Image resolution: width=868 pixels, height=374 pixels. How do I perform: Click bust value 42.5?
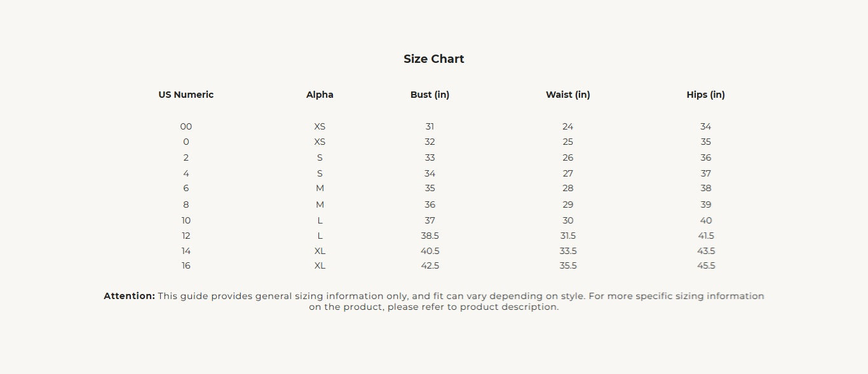pyautogui.click(x=430, y=265)
